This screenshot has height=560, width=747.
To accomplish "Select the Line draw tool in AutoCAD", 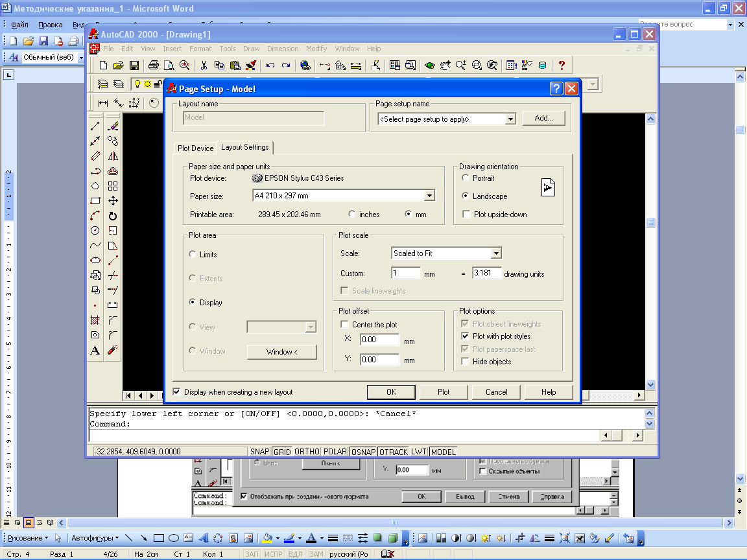I will coord(95,126).
